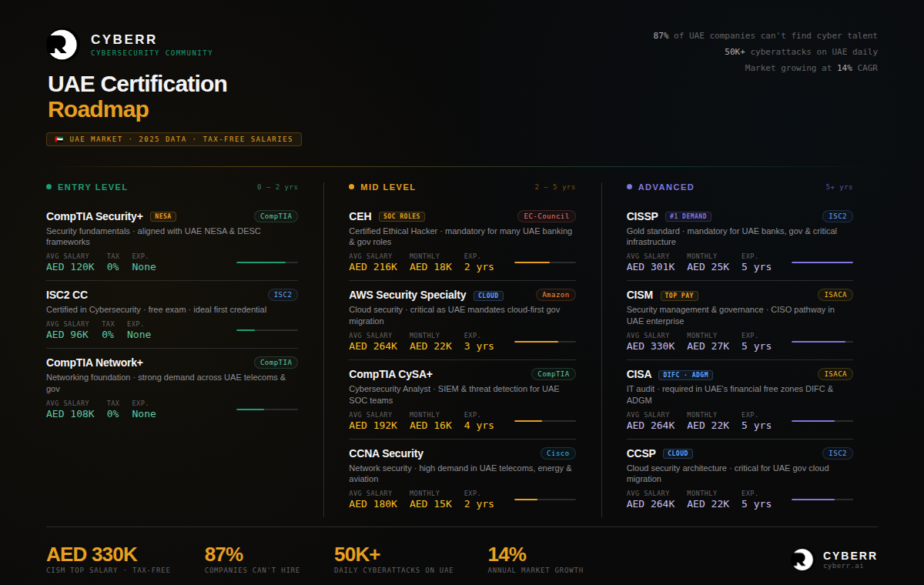Screen dimensions: 924x585
Task: Click the '0 – 2 yrs' entry level range
Action: tap(277, 187)
